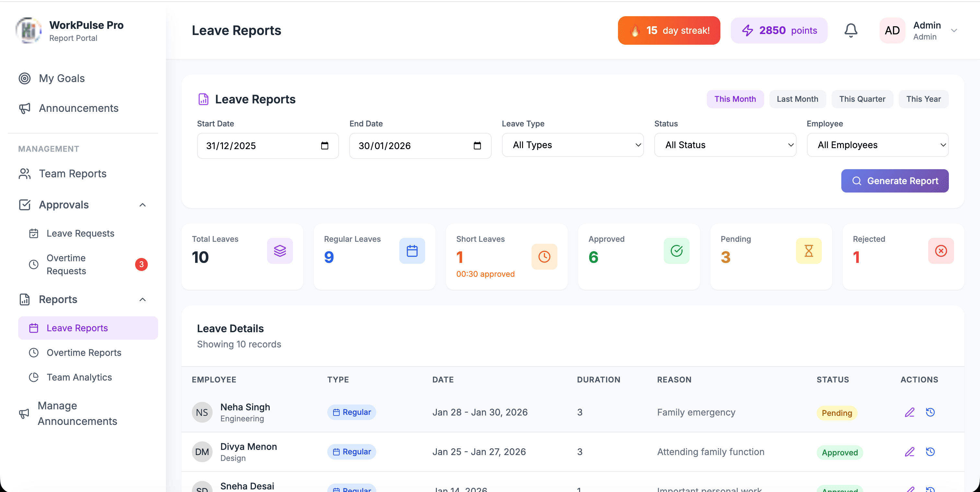This screenshot has height=492, width=980.
Task: Open Overtime Requests with 3 badge
Action: tap(66, 264)
